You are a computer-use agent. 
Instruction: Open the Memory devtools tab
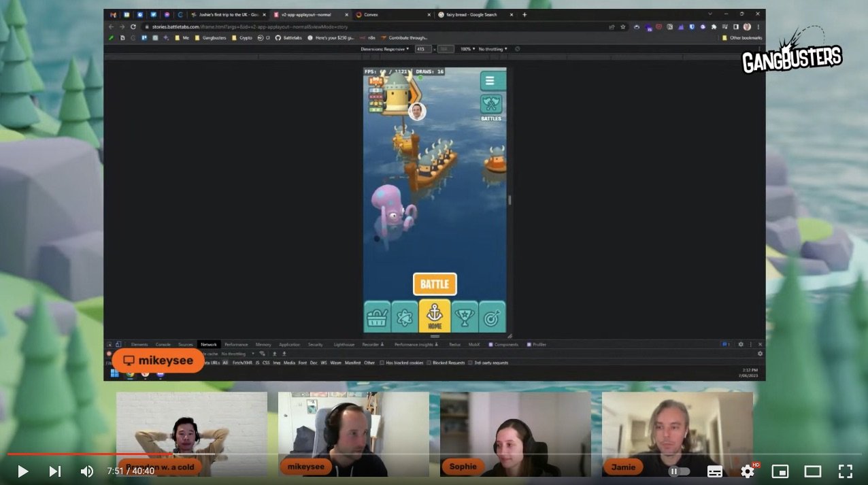point(263,344)
